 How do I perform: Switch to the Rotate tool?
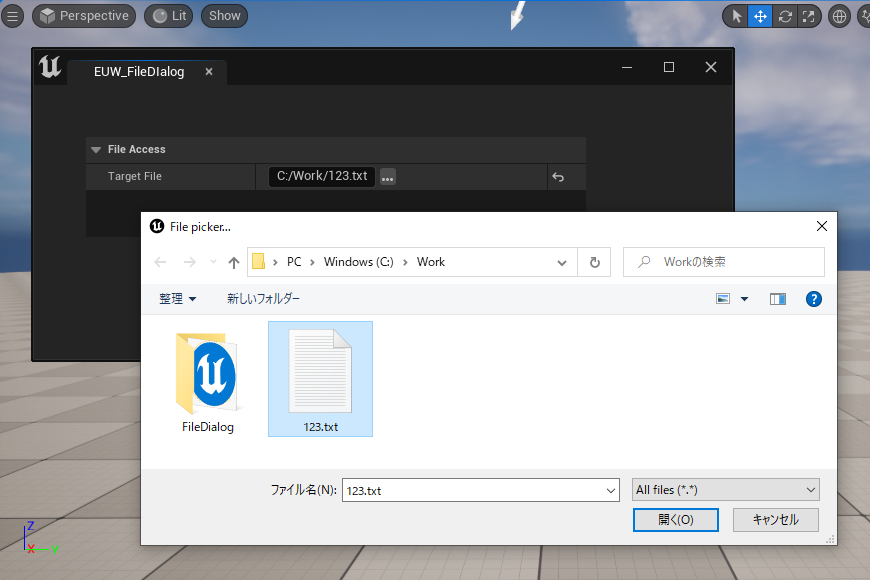pos(784,16)
